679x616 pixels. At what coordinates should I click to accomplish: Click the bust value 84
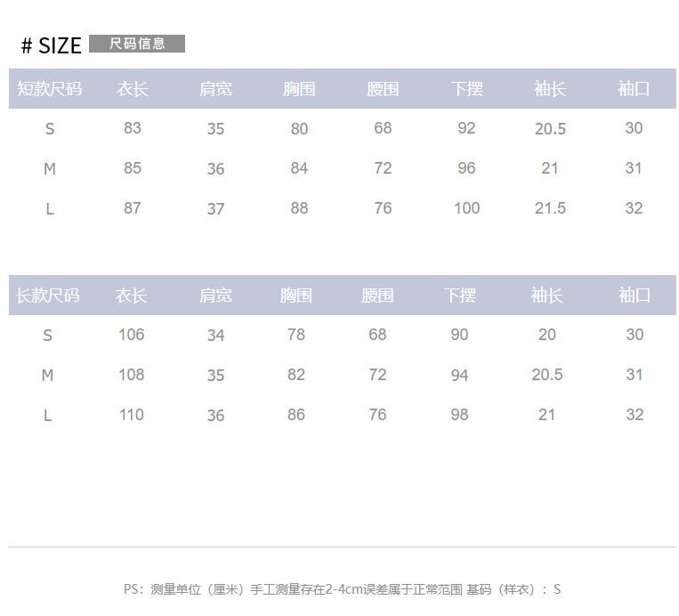point(299,168)
